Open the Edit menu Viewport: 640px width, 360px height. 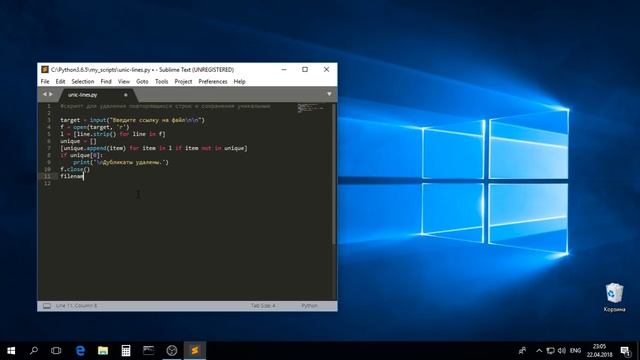[60, 82]
